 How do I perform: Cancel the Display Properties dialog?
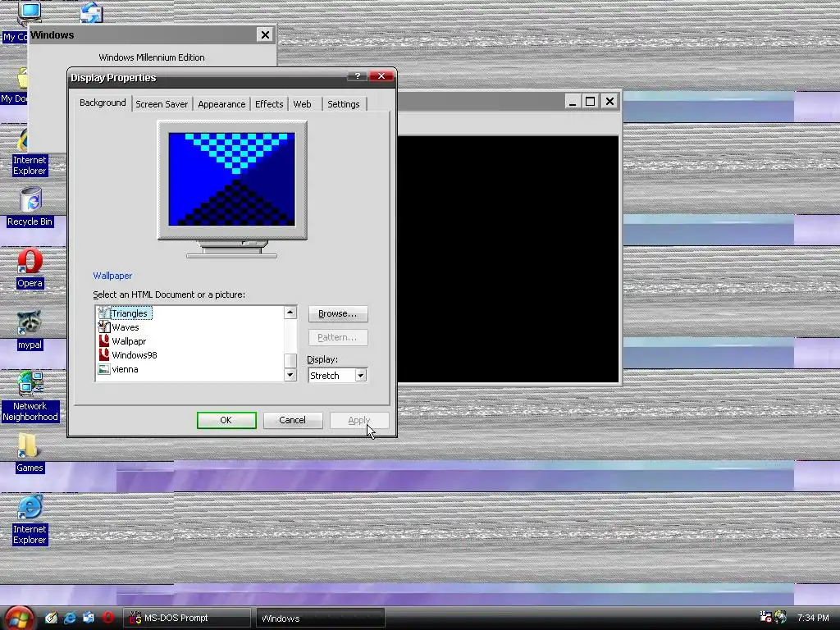click(293, 420)
